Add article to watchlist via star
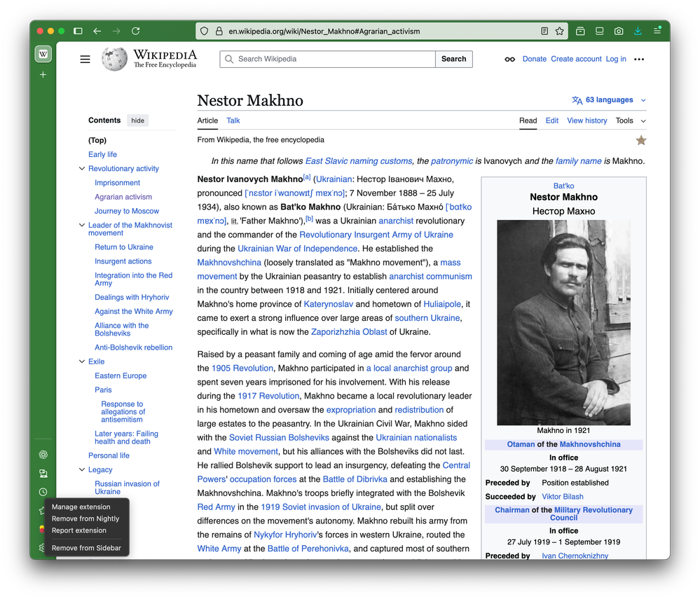The image size is (700, 599). click(640, 140)
